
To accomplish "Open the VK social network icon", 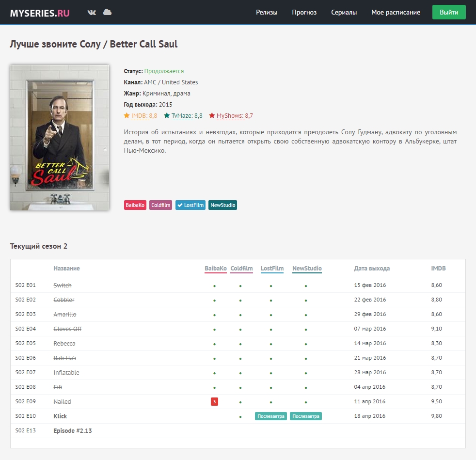I will click(x=92, y=12).
